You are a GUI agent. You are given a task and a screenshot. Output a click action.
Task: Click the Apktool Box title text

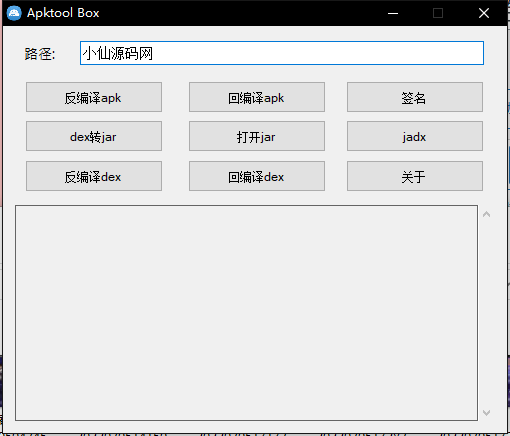[63, 13]
